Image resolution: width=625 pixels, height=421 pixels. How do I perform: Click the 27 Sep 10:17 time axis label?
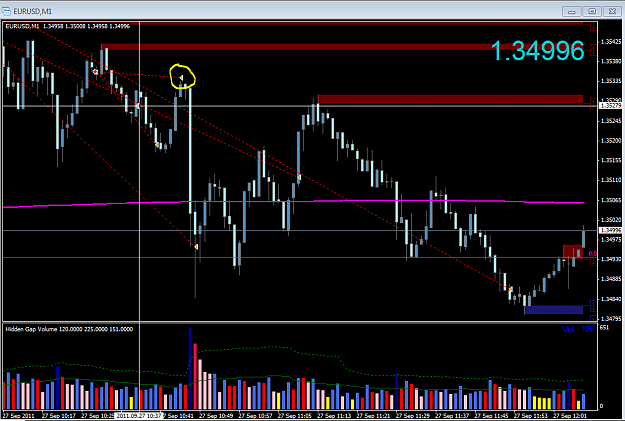pyautogui.click(x=59, y=415)
